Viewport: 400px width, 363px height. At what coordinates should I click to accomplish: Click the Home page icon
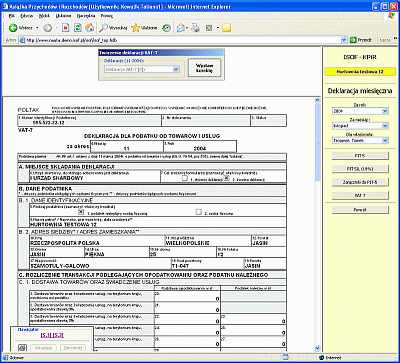click(x=90, y=28)
